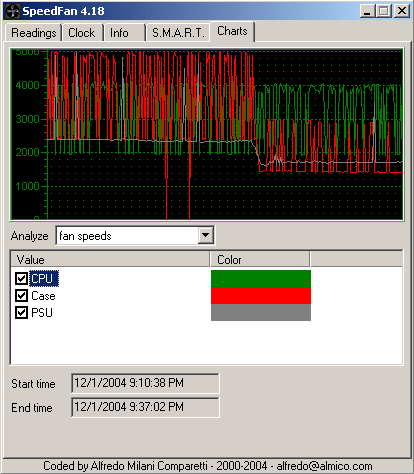Viewport: 414px width, 474px height.
Task: Click the 'SpeedFan 4.18' title text
Action: click(63, 11)
